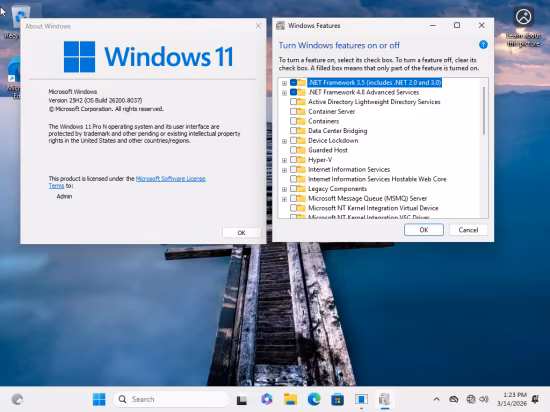Image resolution: width=550 pixels, height=412 pixels.
Task: Check the Device Lockdown box
Action: tap(294, 140)
